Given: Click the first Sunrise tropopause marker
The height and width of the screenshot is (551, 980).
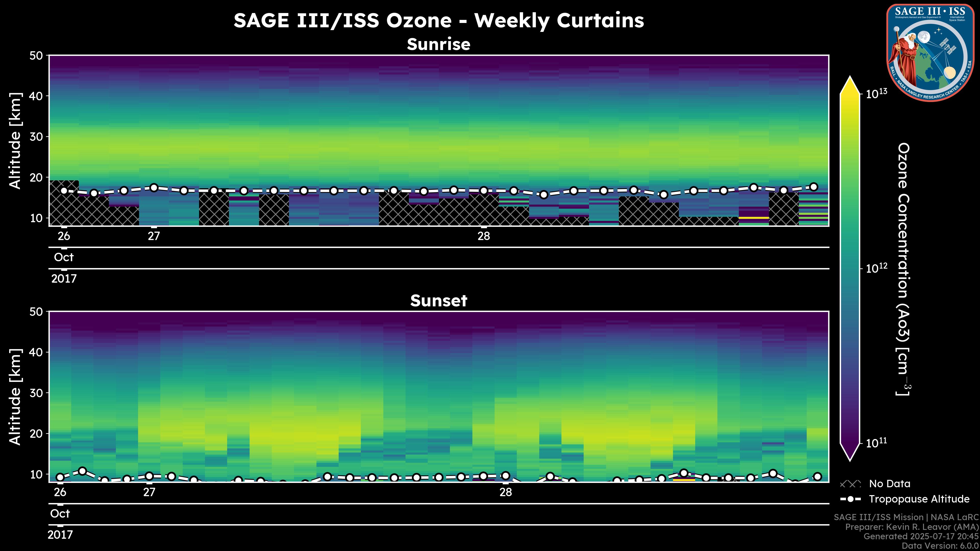Looking at the screenshot, I should pyautogui.click(x=64, y=191).
